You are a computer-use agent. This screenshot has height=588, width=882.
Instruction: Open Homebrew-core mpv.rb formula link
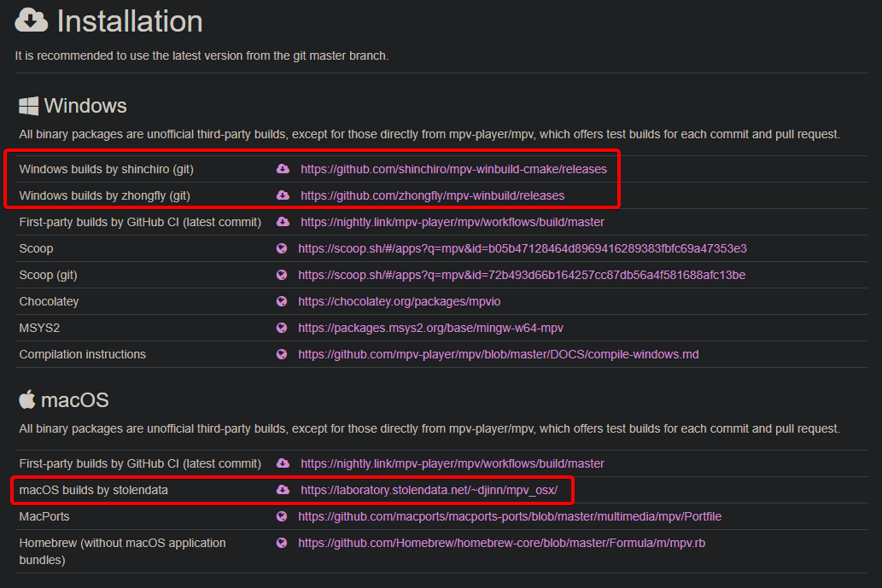pos(501,543)
